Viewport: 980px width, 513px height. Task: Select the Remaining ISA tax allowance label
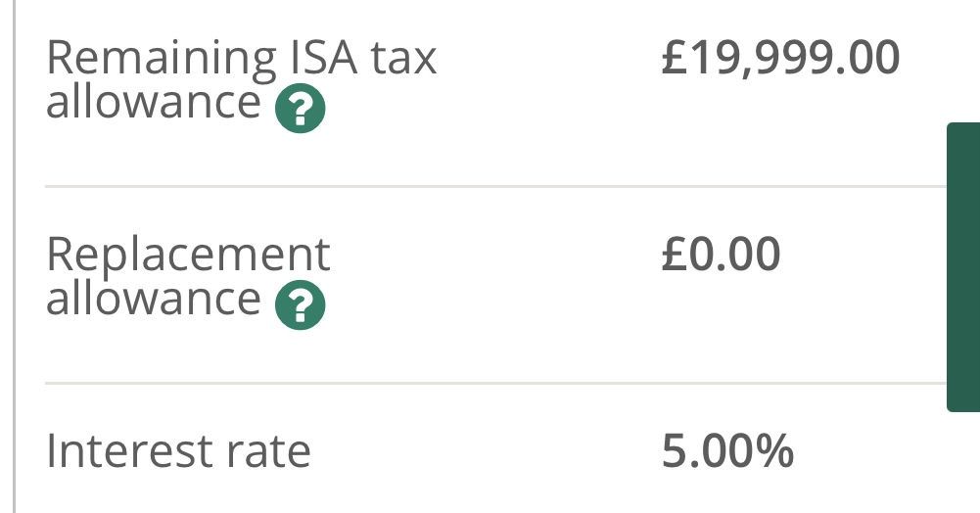pyautogui.click(x=241, y=79)
